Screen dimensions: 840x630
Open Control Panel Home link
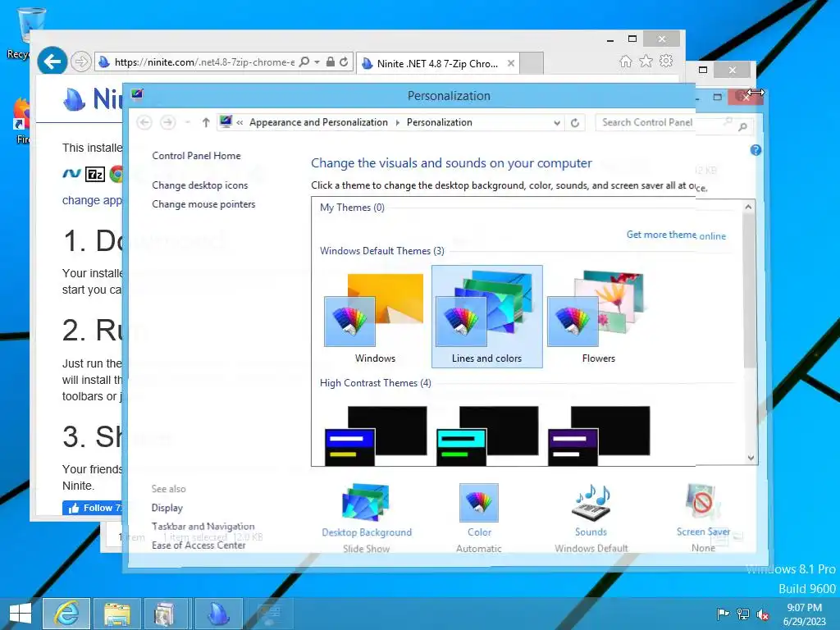196,156
